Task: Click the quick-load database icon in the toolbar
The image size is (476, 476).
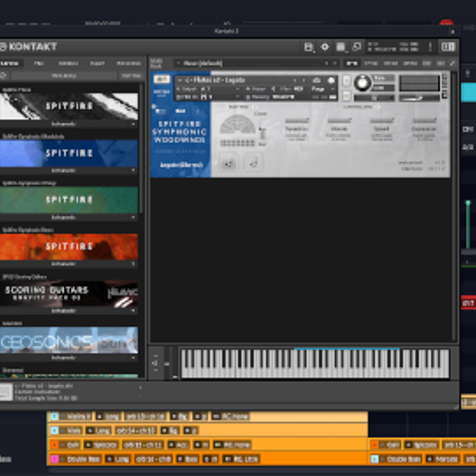Action: [x=340, y=48]
